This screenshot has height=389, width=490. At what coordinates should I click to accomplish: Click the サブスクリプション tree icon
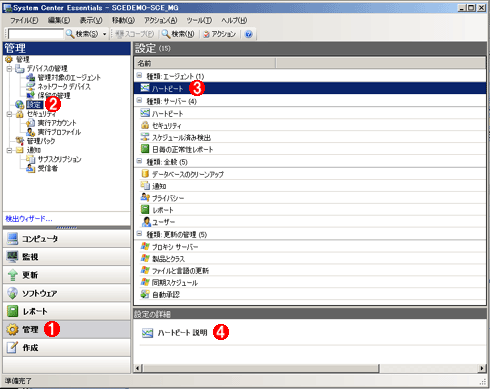point(31,159)
